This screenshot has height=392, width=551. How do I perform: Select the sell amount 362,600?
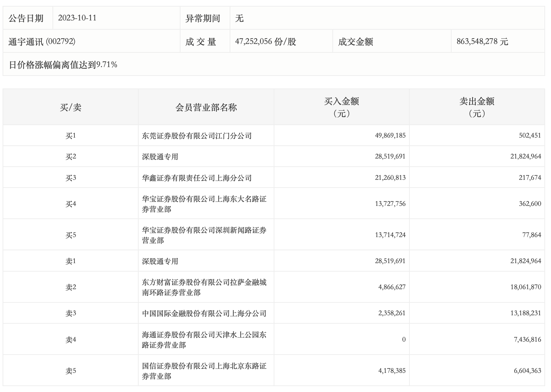coord(530,204)
